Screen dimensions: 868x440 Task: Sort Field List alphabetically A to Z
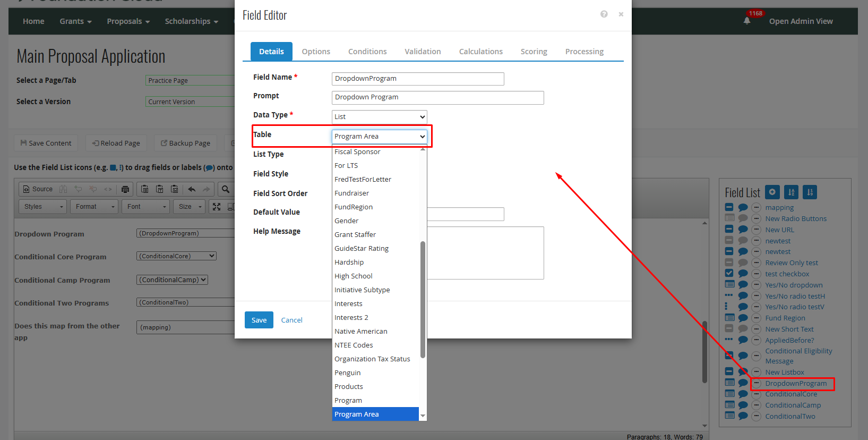click(791, 192)
